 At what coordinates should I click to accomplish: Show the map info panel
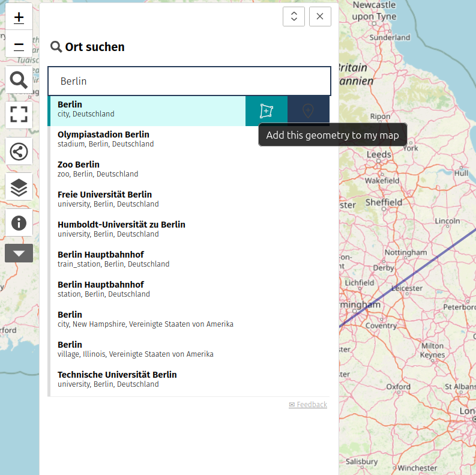coord(19,223)
